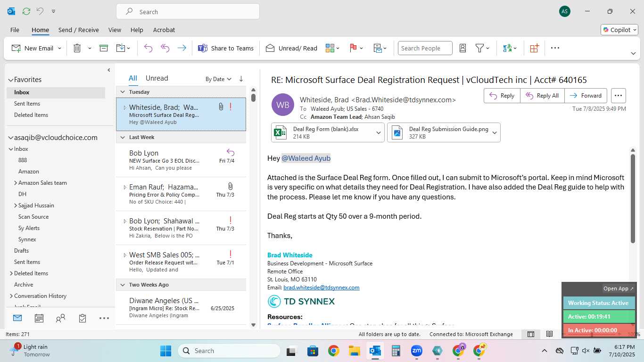Click the Send/Receive All Folders sync icon
This screenshot has width=644, height=362.
26,11
